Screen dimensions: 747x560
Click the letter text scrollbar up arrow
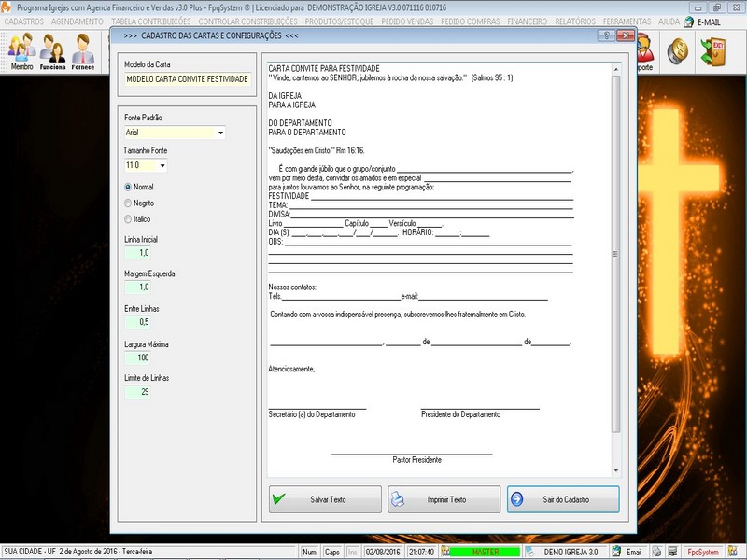click(616, 69)
